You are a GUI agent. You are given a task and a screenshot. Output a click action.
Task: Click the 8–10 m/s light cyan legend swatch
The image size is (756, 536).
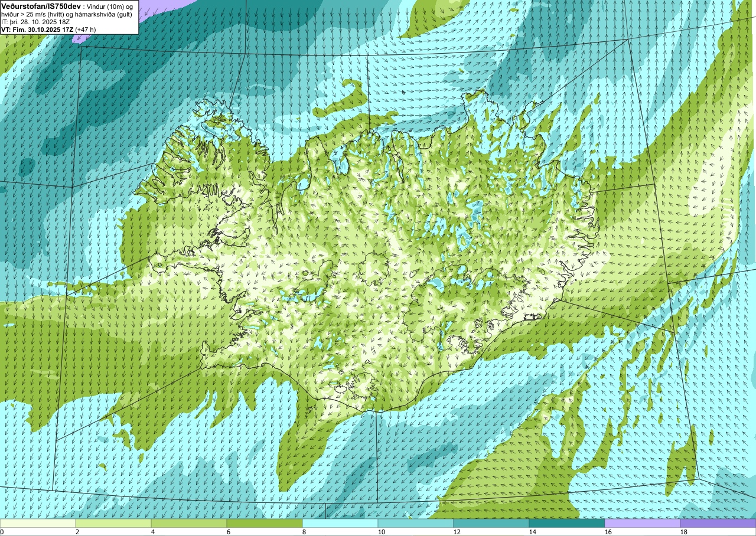click(x=340, y=523)
